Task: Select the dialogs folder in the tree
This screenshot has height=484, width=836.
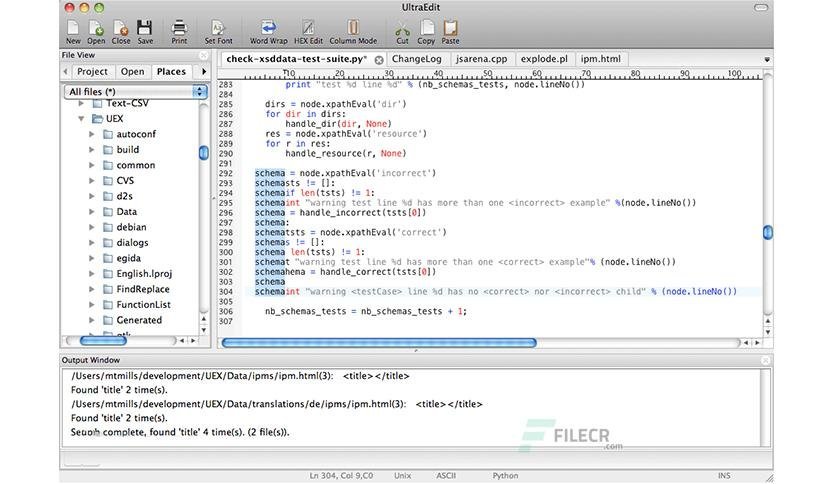Action: (x=132, y=242)
